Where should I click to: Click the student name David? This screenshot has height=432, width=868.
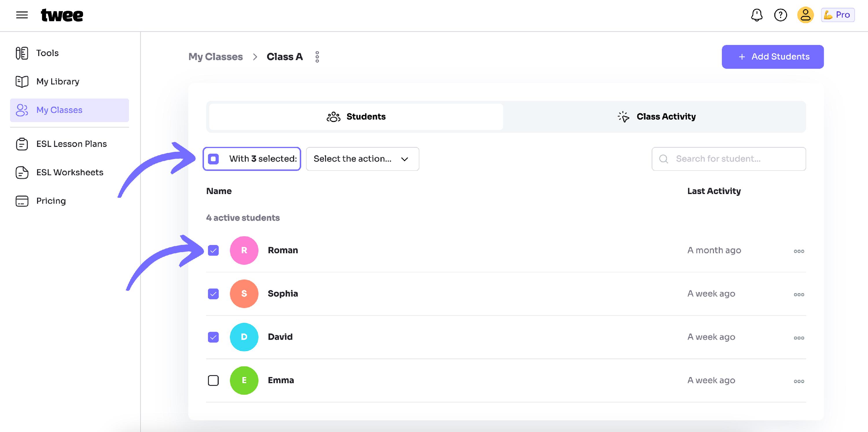point(280,337)
